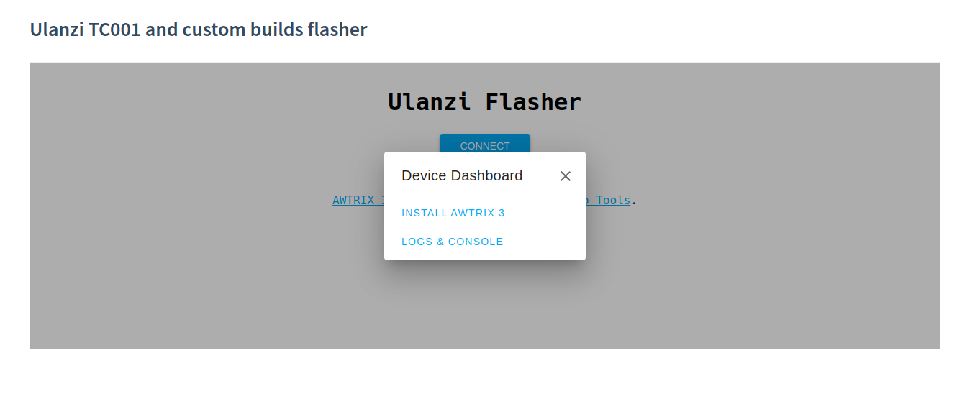Open LOGS & CONSOLE
Image resolution: width=980 pixels, height=399 pixels.
[x=453, y=242]
